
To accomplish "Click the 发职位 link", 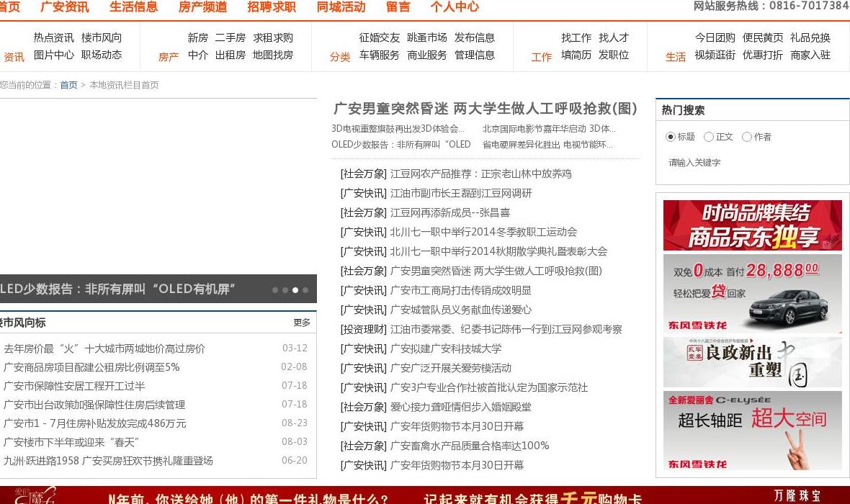I will tap(614, 55).
